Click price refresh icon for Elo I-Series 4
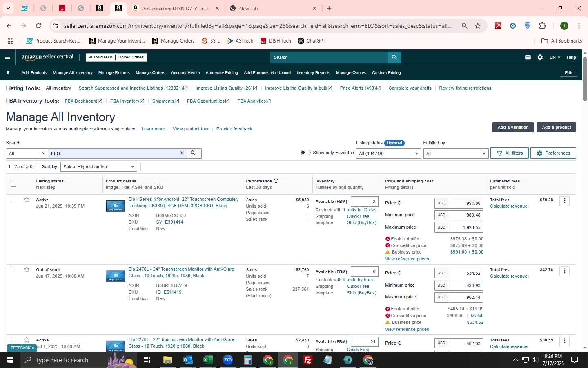The height and width of the screenshot is (368, 588). pos(399,203)
